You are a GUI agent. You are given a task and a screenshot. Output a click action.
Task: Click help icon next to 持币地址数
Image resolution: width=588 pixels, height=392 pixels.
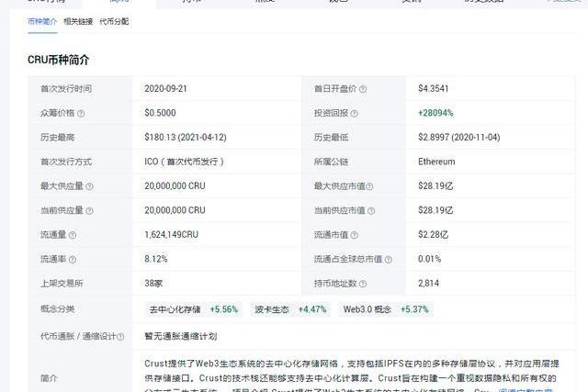pos(363,284)
